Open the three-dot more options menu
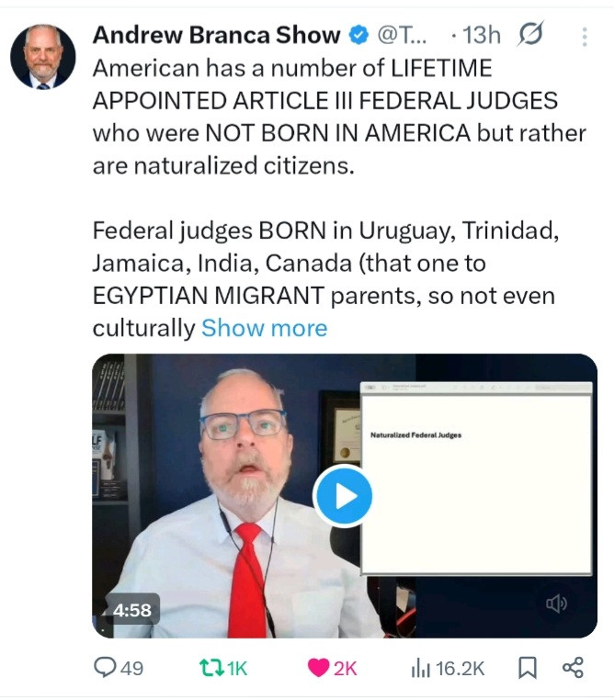 tap(585, 37)
